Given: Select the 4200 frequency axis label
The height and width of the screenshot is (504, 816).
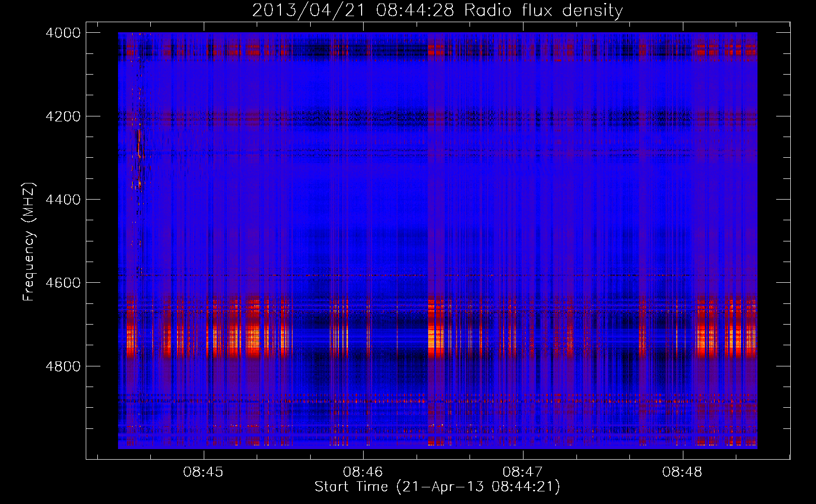Looking at the screenshot, I should click(x=63, y=116).
